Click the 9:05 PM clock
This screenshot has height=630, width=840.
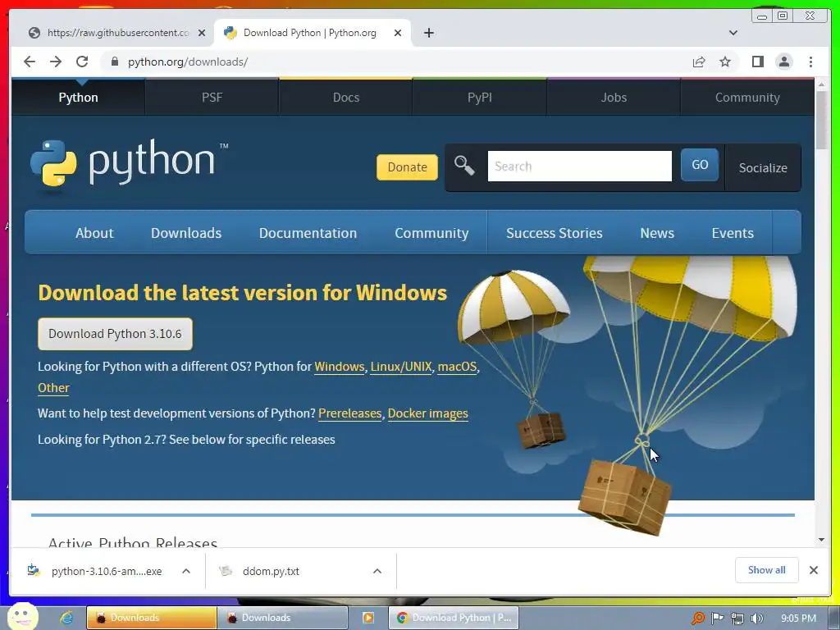point(798,619)
